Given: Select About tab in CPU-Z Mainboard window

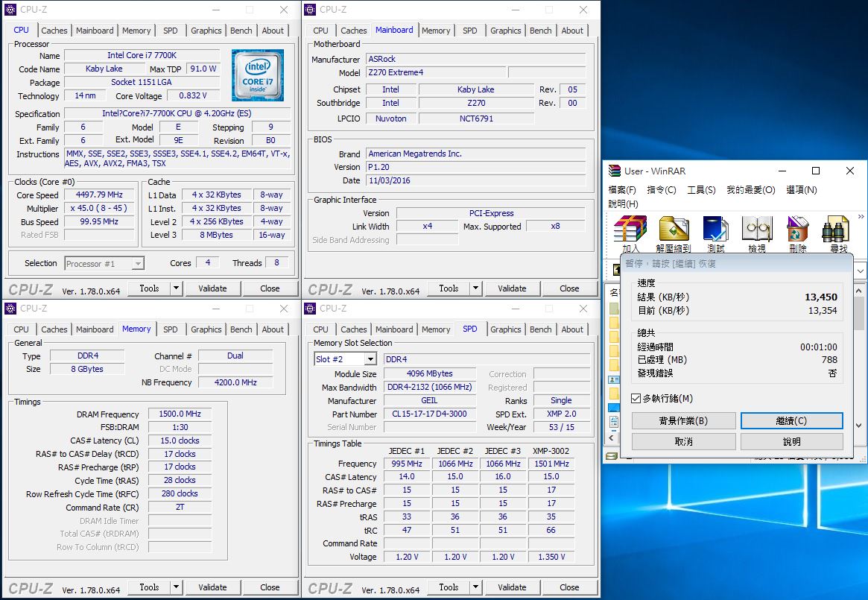Looking at the screenshot, I should 572,31.
